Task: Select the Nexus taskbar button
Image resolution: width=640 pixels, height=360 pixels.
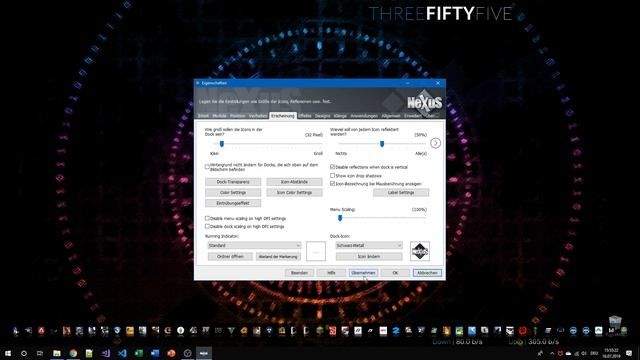Action: click(x=204, y=353)
